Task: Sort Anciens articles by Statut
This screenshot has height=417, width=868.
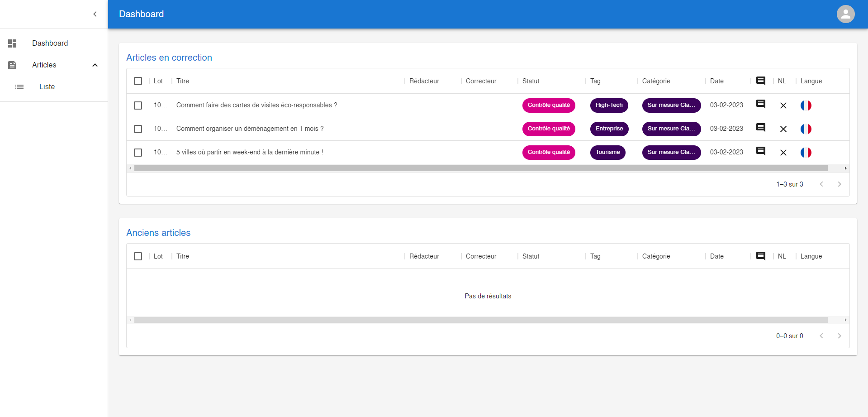Action: [531, 256]
